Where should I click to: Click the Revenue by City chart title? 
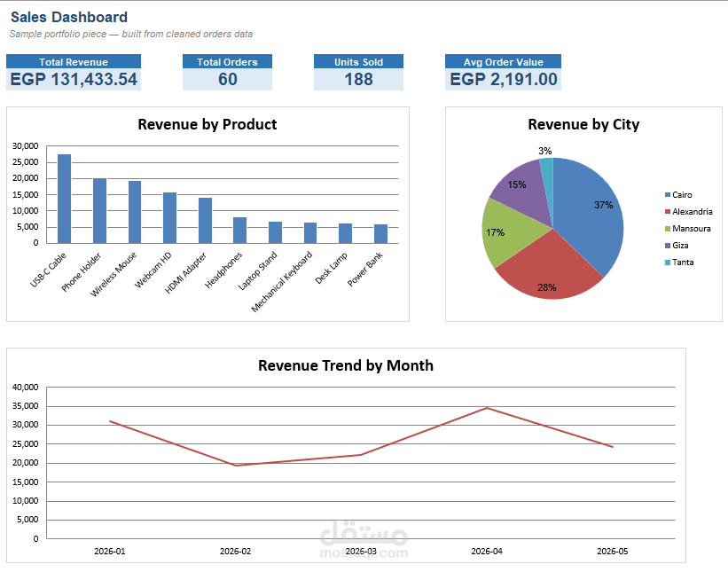(x=583, y=124)
